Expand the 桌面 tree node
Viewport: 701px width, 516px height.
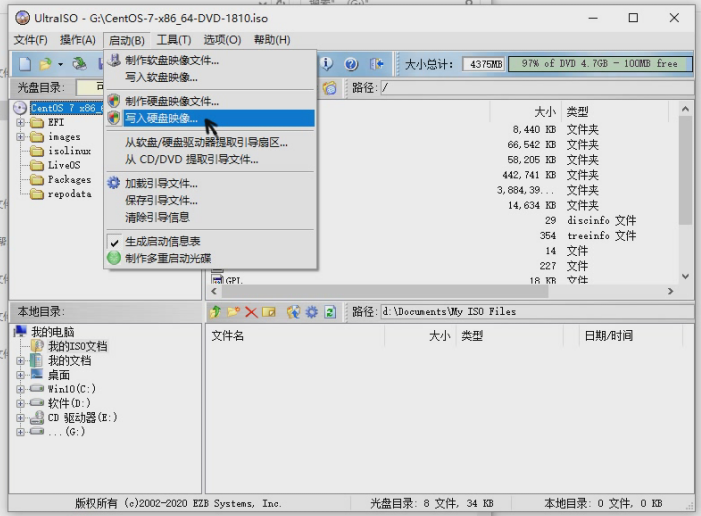[20, 375]
